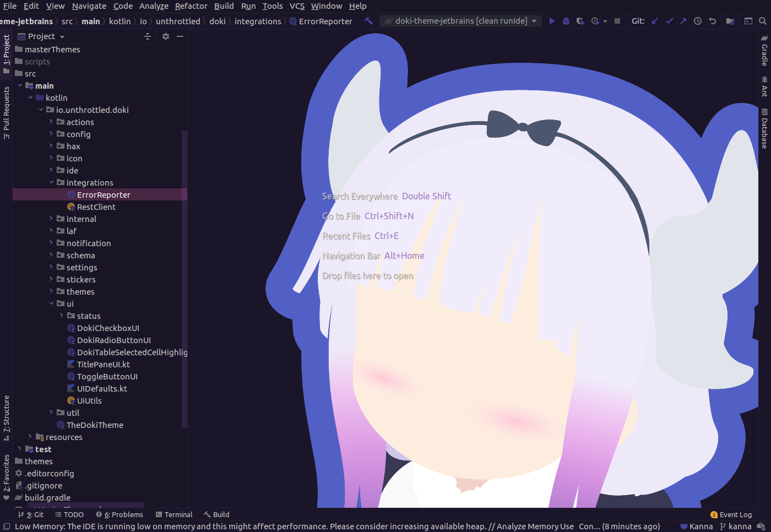Commit changes via the Git checkmark icon

[668, 20]
